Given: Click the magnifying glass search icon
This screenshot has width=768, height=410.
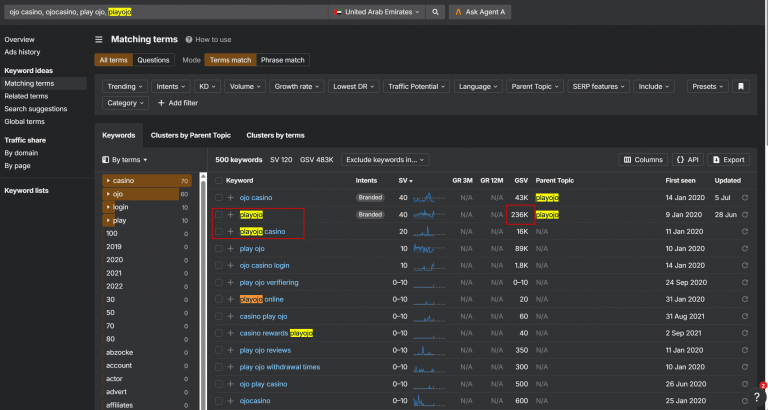Looking at the screenshot, I should tap(435, 12).
